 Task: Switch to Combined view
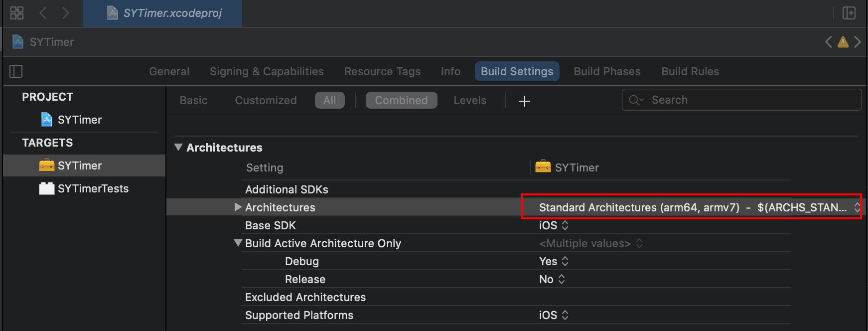pos(401,100)
